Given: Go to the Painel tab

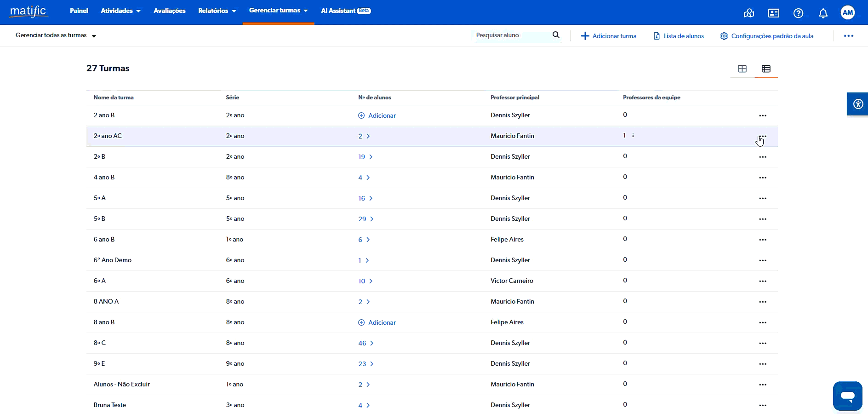Looking at the screenshot, I should (x=79, y=11).
